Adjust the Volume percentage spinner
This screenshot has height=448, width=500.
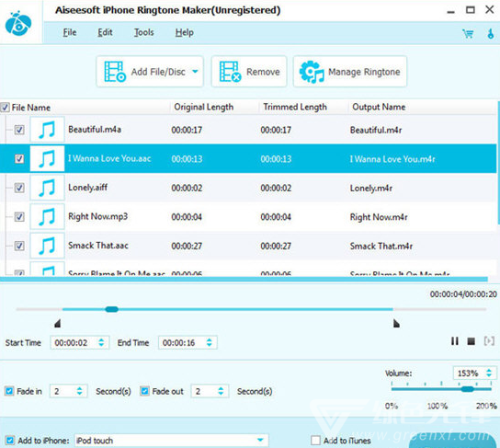tap(489, 373)
